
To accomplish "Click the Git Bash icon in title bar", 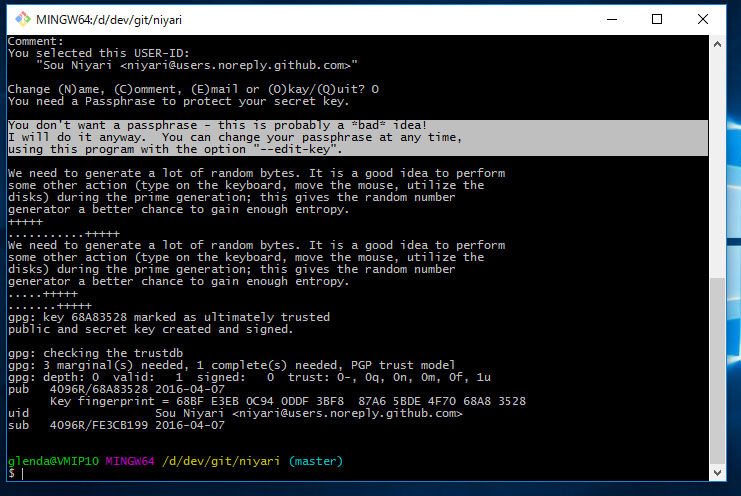I will pos(23,19).
